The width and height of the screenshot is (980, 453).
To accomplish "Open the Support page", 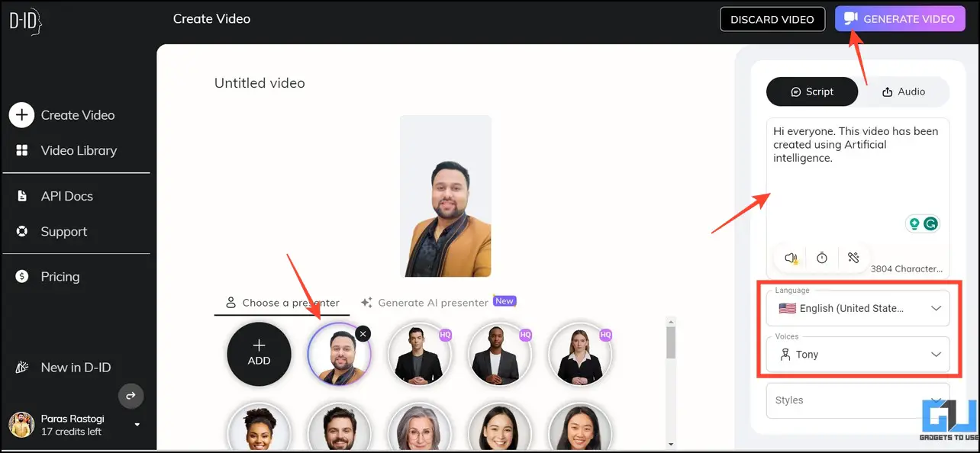I will [x=51, y=231].
